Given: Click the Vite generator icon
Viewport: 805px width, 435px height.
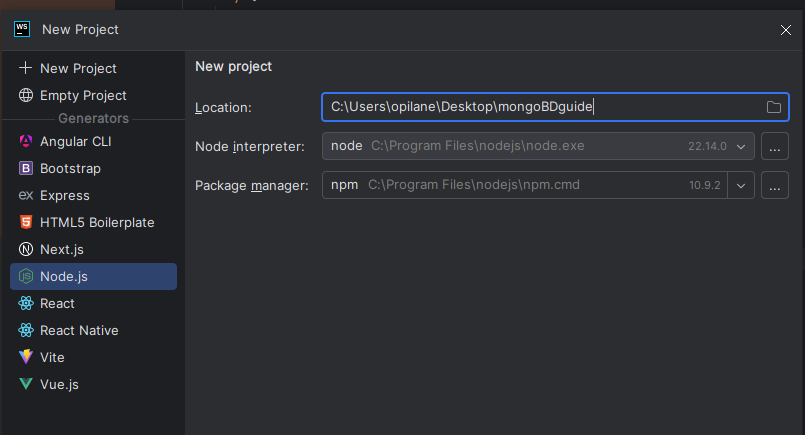Looking at the screenshot, I should [x=26, y=357].
